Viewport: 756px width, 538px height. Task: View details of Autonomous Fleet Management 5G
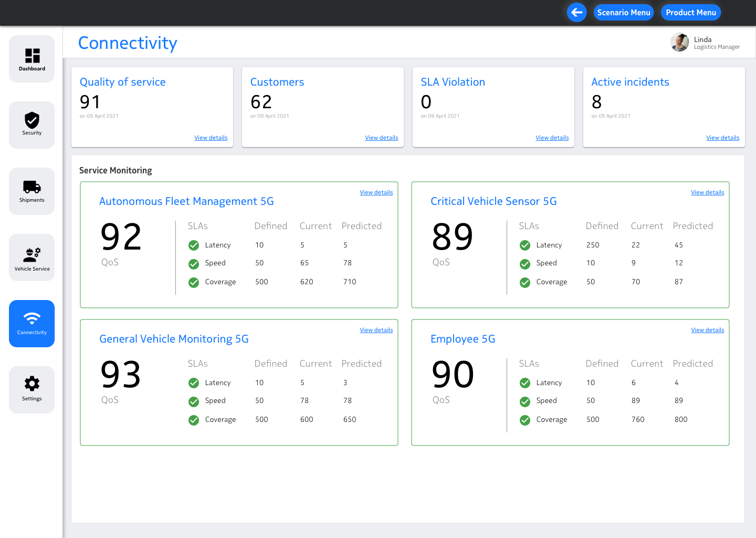[376, 192]
